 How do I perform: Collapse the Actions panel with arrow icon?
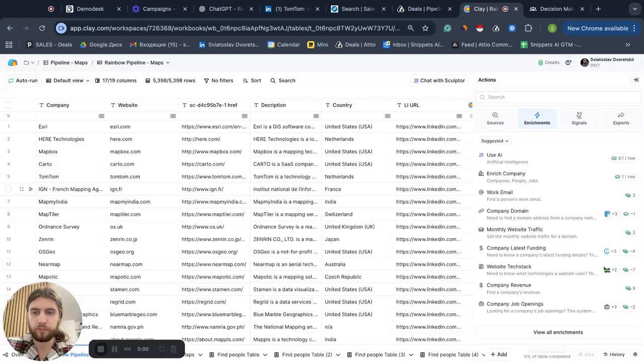click(x=635, y=80)
